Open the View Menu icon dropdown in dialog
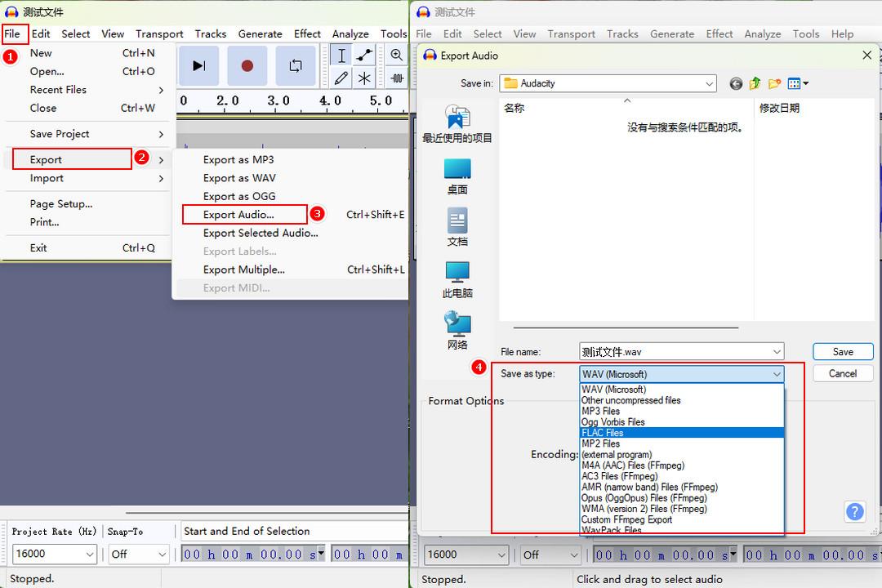 (x=798, y=83)
